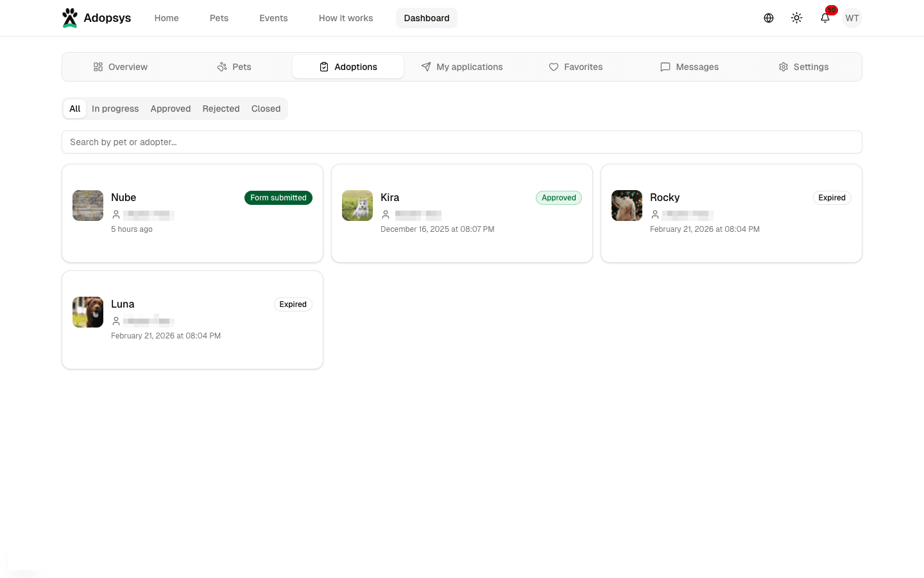Open the Messages tab

689,67
